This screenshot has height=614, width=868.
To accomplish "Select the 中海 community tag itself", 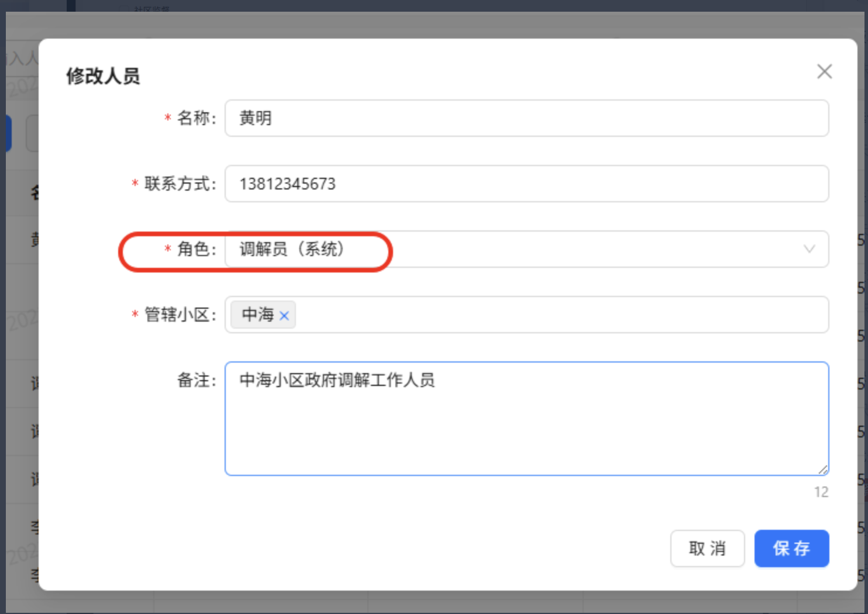I will (257, 315).
